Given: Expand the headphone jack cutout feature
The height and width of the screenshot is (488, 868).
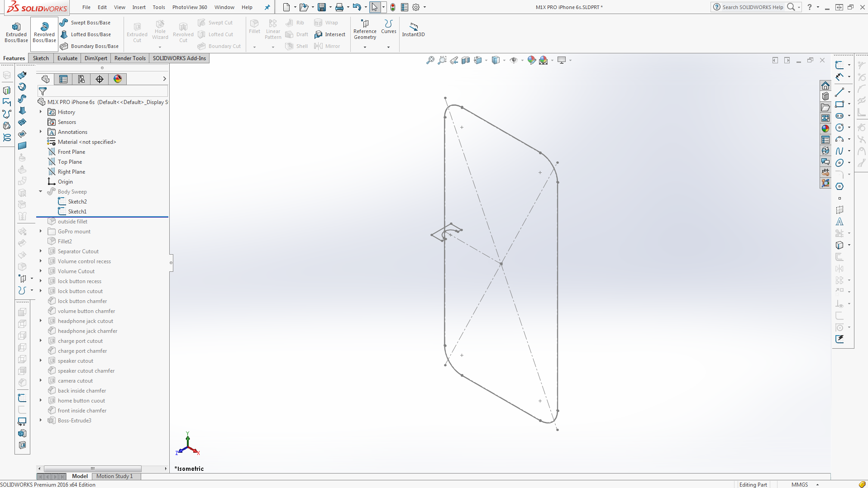Looking at the screenshot, I should click(41, 321).
